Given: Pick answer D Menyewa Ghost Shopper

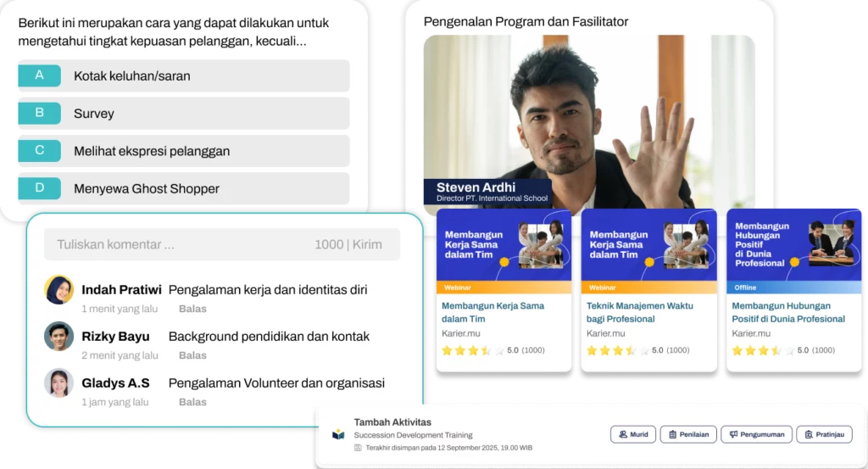Looking at the screenshot, I should click(x=184, y=188).
